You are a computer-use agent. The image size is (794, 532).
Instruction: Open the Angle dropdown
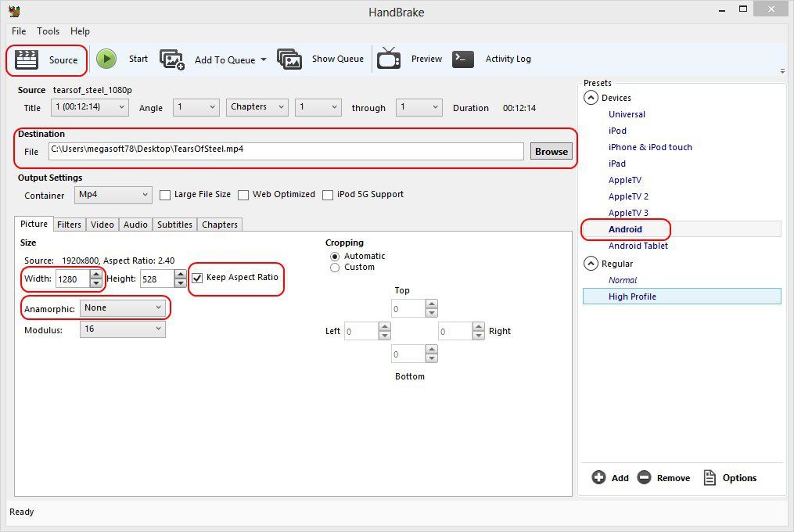pos(196,107)
